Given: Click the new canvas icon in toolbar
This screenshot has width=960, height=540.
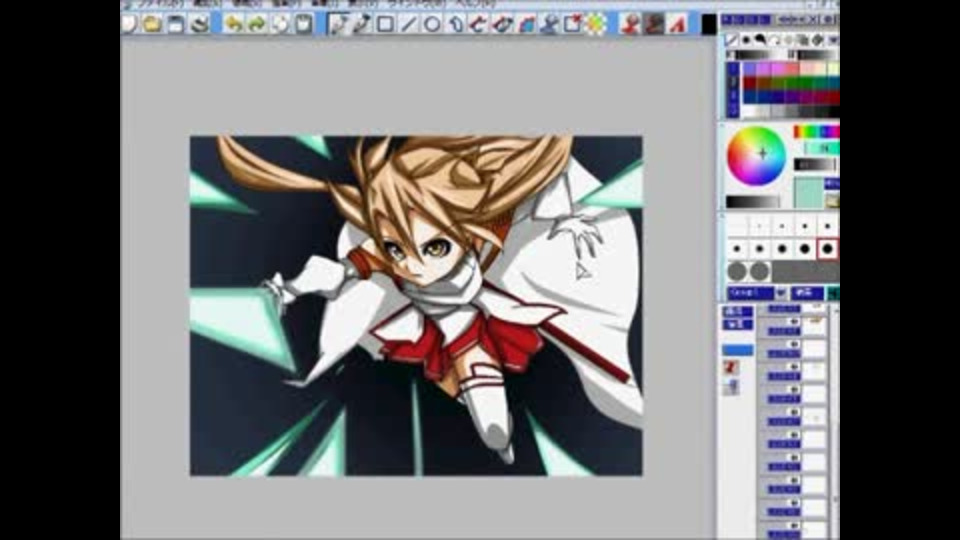Looking at the screenshot, I should (129, 24).
